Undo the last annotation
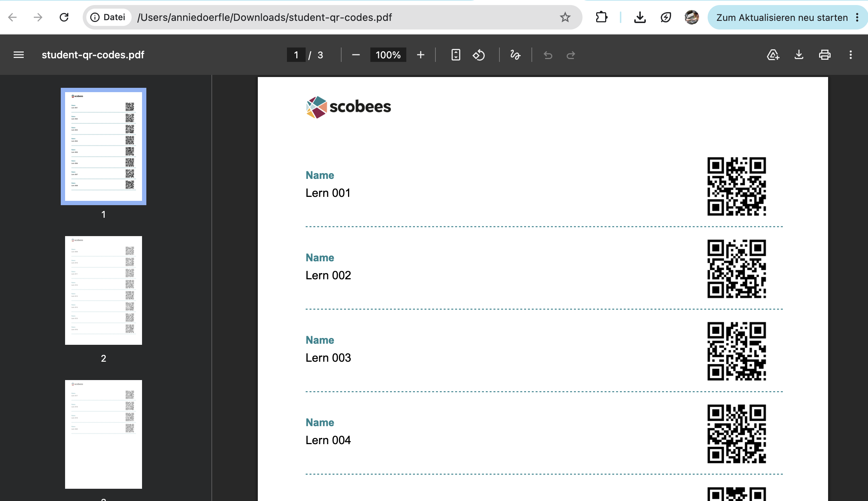Viewport: 868px width, 501px height. tap(548, 55)
